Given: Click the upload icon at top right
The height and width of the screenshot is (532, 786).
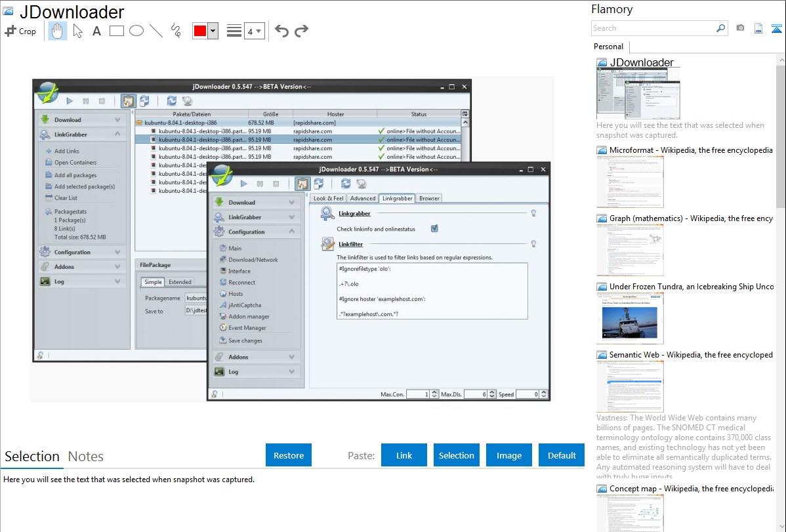Looking at the screenshot, I should click(x=776, y=28).
